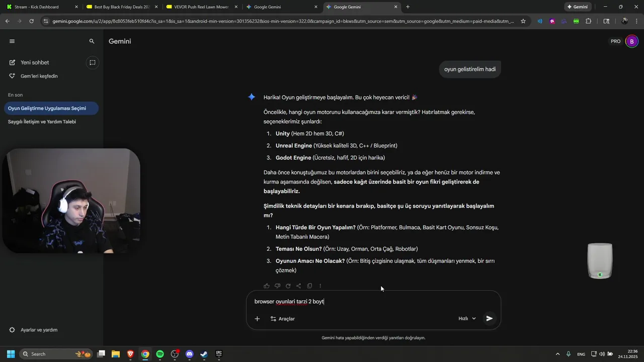Open the account avatar labeled B
Image resolution: width=644 pixels, height=362 pixels.
pyautogui.click(x=631, y=41)
